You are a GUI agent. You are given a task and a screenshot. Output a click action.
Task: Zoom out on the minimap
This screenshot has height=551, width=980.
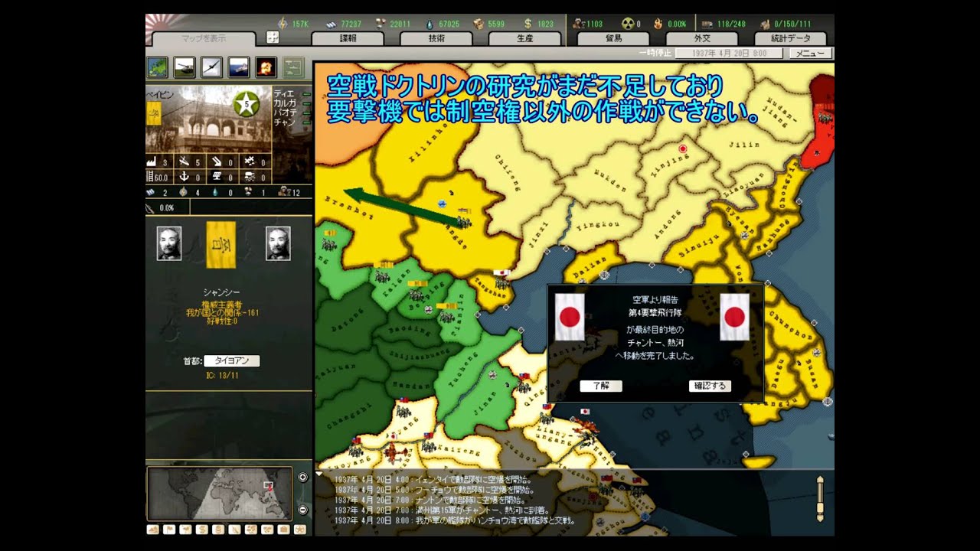[x=302, y=510]
